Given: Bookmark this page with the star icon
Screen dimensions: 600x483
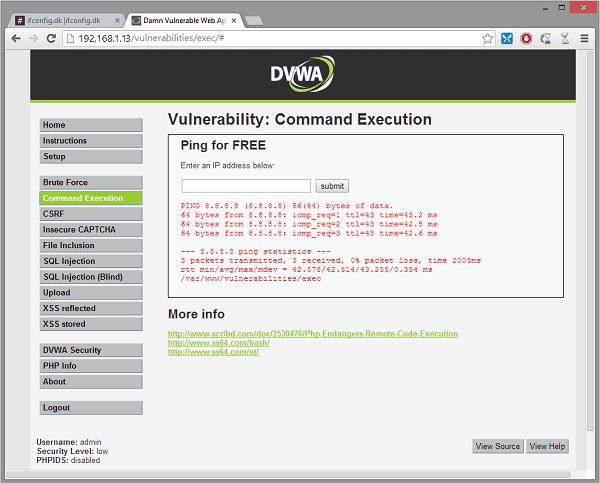Looking at the screenshot, I should click(x=487, y=38).
